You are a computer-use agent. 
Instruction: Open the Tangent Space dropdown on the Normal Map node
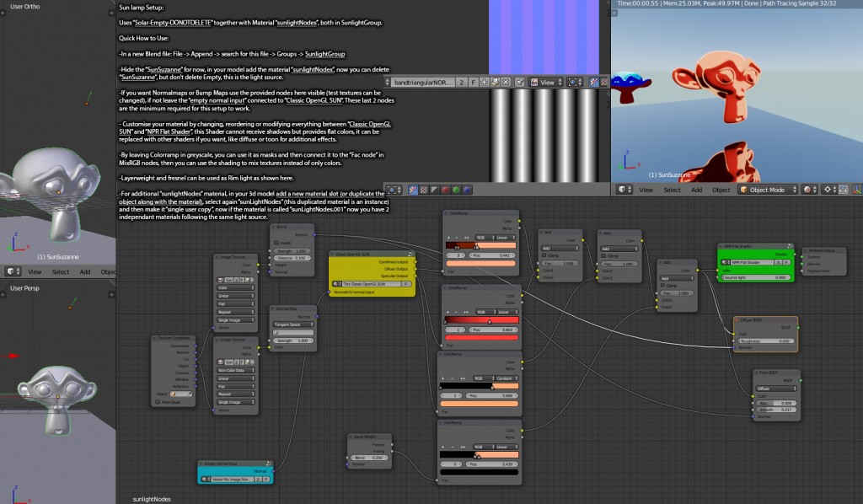click(293, 324)
